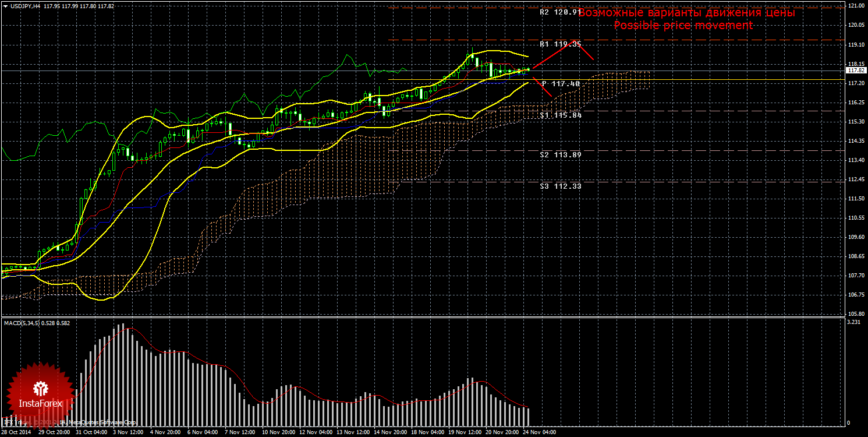Click the Russian red text annotation line

tap(687, 12)
